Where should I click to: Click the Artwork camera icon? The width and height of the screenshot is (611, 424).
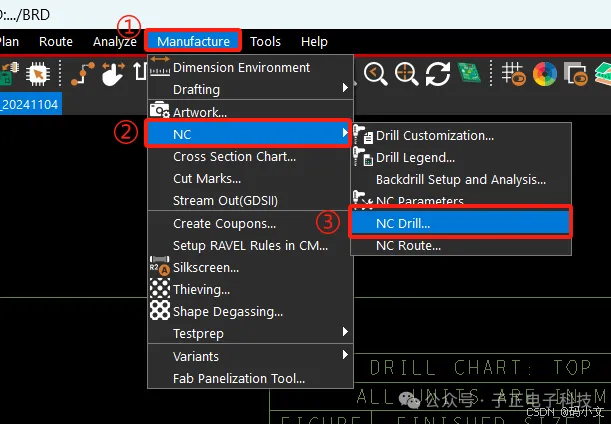coord(160,110)
